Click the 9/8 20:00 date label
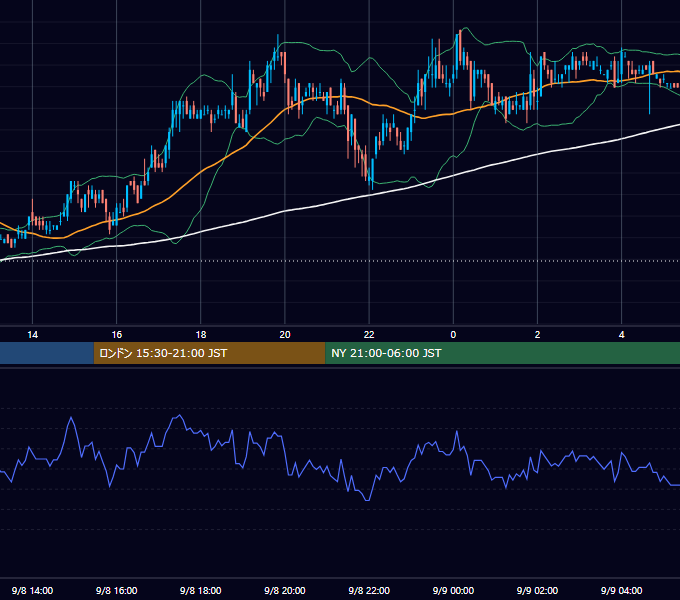This screenshot has height=600, width=680. pos(285,590)
